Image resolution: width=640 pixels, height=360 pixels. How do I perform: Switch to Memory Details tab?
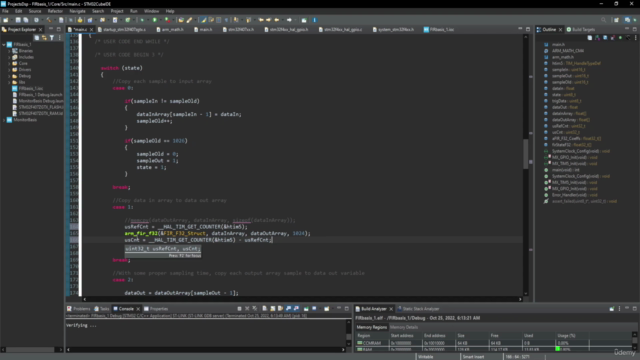tap(404, 327)
